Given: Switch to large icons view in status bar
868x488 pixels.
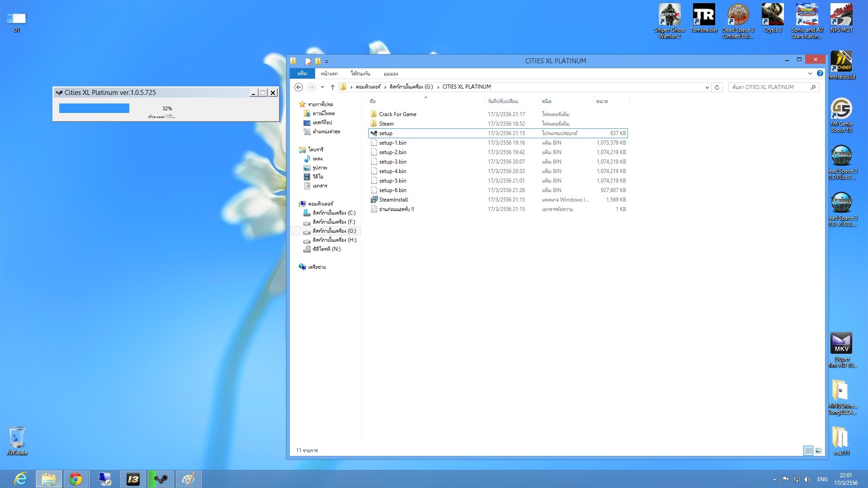Looking at the screenshot, I should (818, 450).
